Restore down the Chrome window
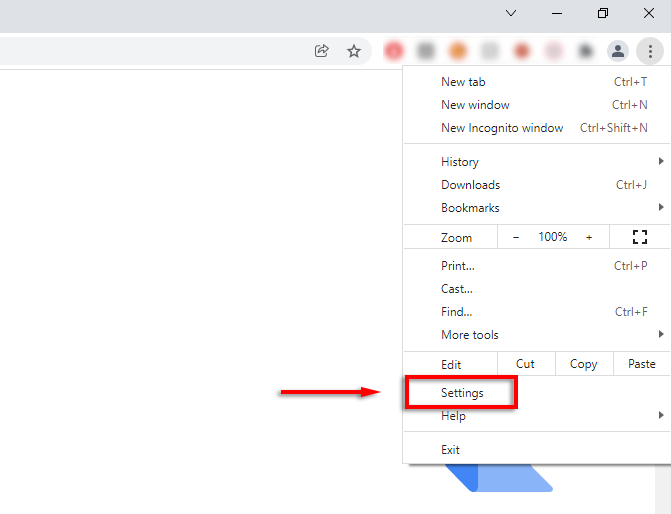 (x=603, y=13)
